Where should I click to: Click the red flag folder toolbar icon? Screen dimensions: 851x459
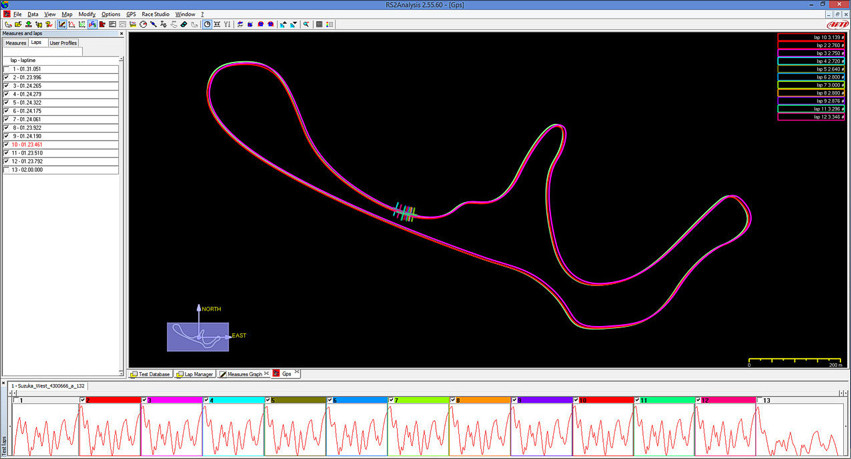(x=102, y=24)
